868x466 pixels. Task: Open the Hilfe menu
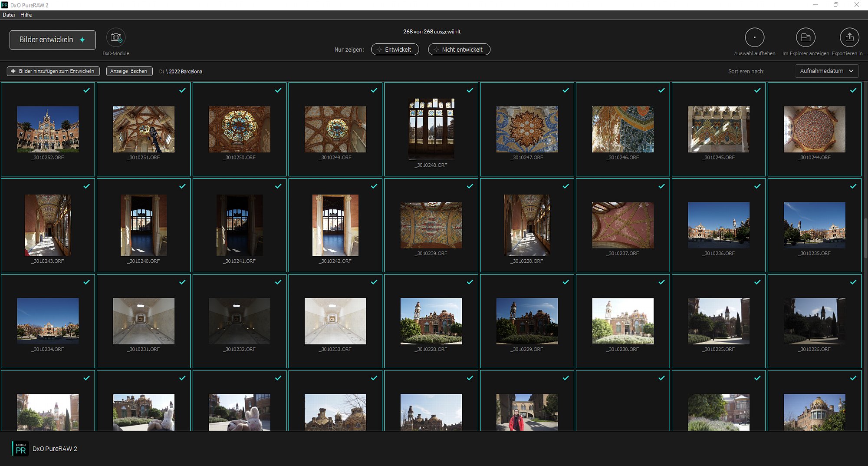click(x=26, y=15)
